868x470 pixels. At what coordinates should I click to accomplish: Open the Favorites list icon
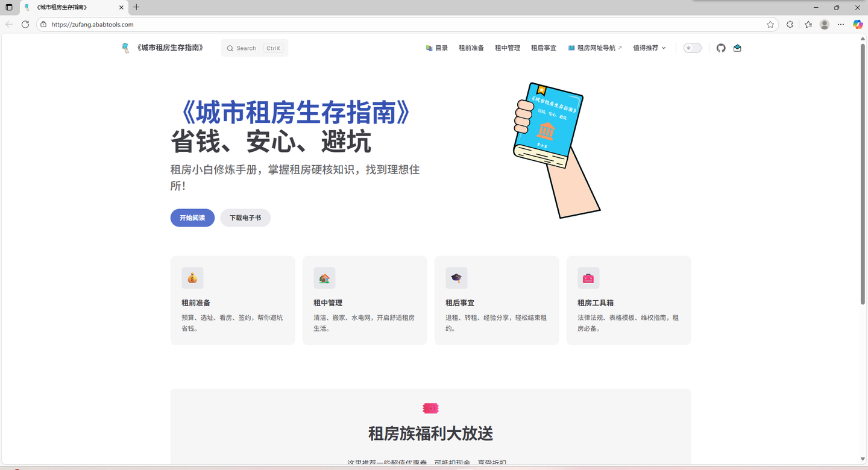click(x=808, y=25)
